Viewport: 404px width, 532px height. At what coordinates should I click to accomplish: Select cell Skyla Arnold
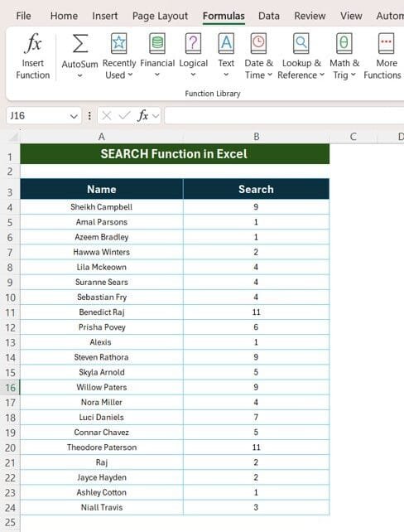point(102,372)
